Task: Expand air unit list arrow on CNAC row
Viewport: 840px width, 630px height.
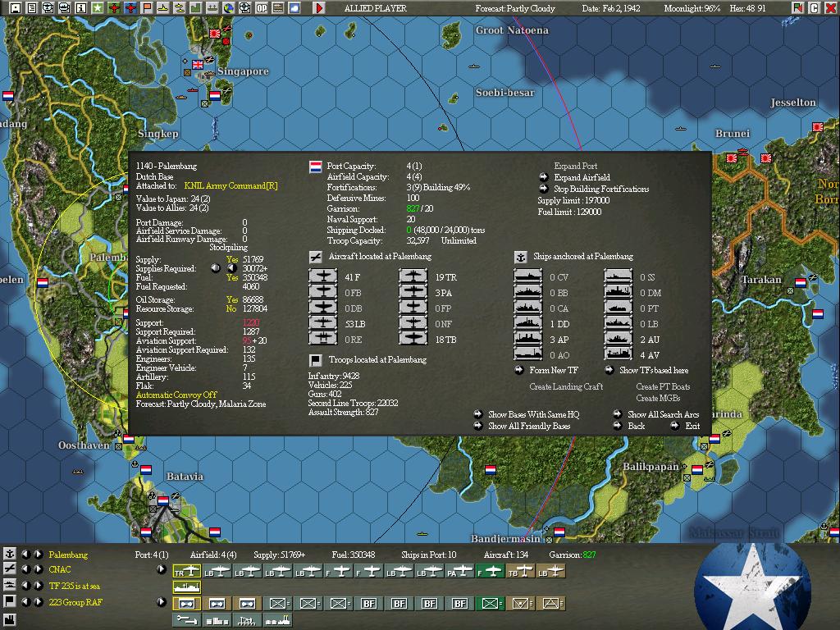Action: click(x=162, y=569)
